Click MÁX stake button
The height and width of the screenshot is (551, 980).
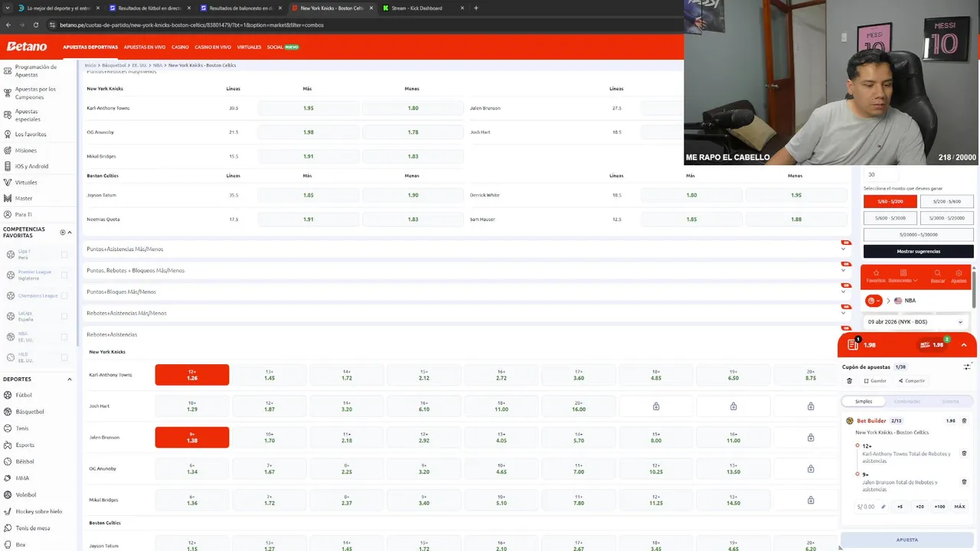(959, 507)
